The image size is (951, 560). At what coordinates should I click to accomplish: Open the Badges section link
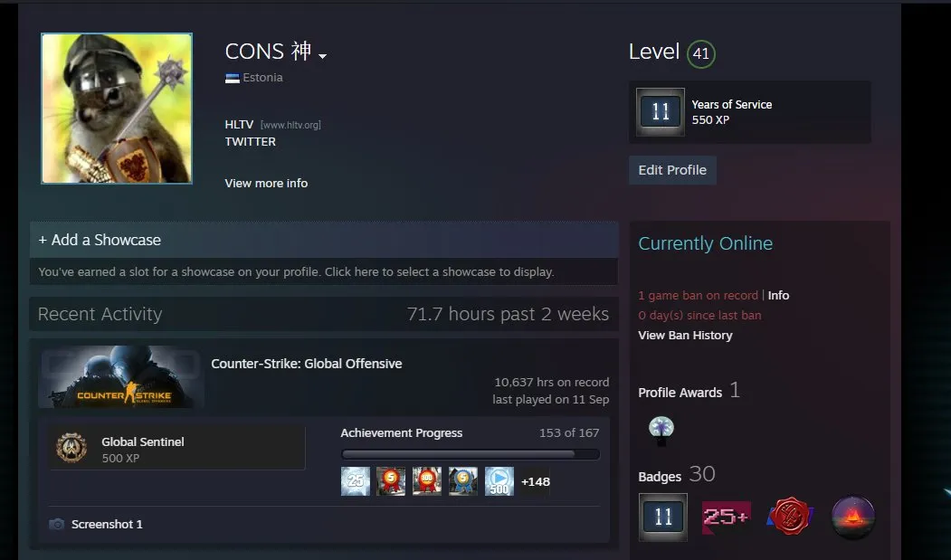click(x=660, y=477)
